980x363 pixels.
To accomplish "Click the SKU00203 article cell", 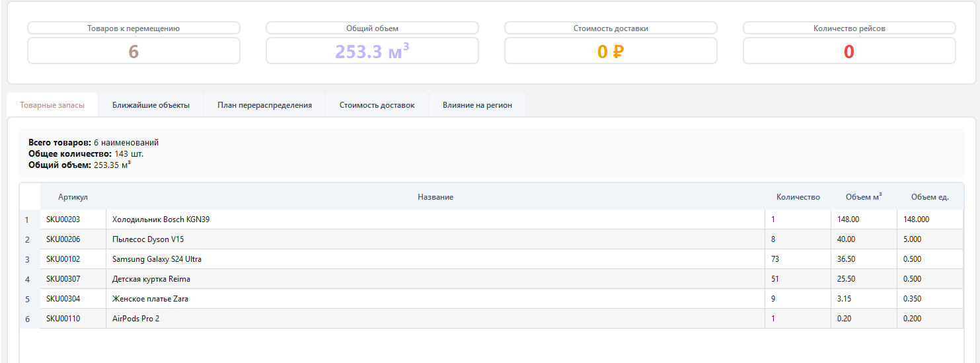I will point(63,220).
